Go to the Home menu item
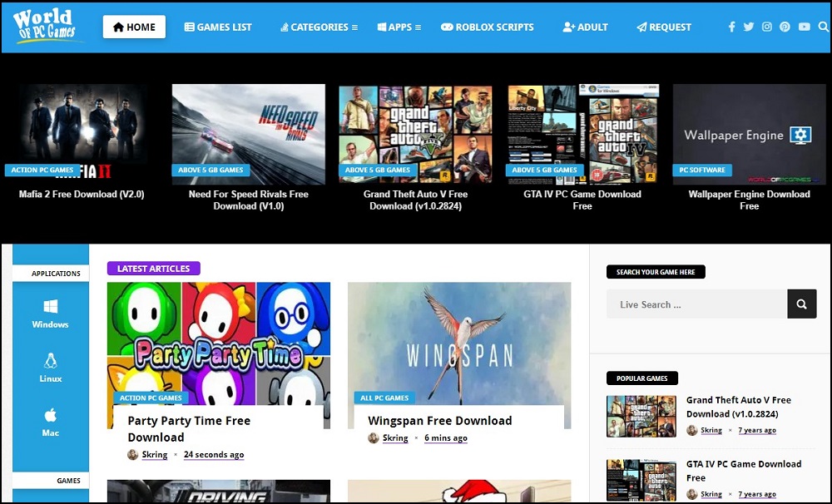Viewport: 832px width, 504px height. pos(134,27)
